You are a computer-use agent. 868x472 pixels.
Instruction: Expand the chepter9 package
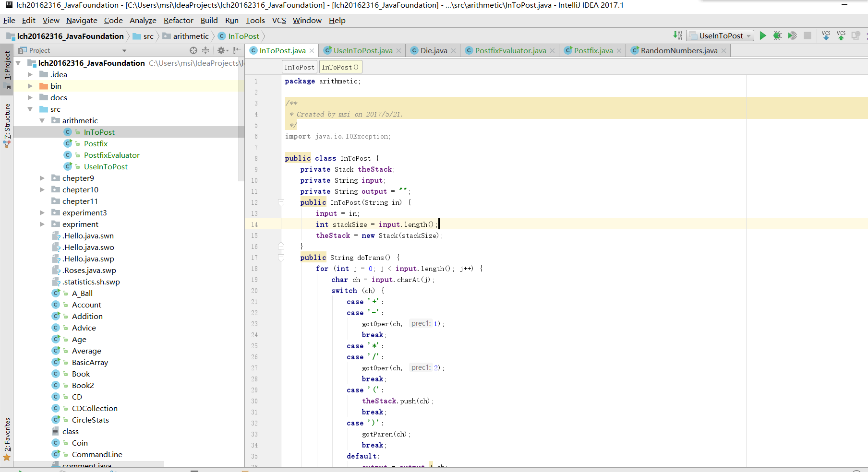tap(42, 178)
